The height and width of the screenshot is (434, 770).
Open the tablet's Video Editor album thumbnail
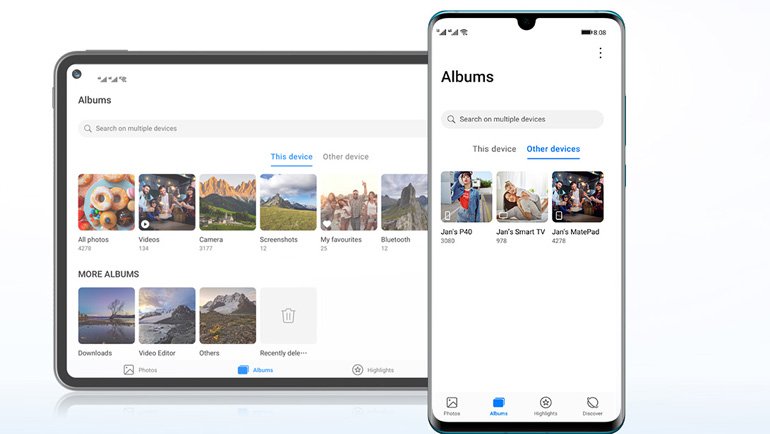(167, 316)
